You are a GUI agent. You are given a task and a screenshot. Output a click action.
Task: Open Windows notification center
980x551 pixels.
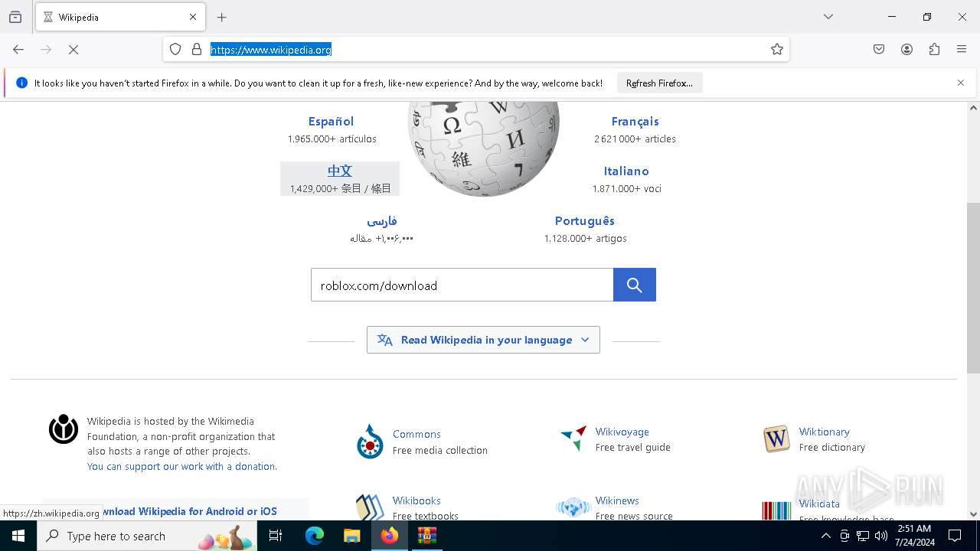(x=955, y=536)
